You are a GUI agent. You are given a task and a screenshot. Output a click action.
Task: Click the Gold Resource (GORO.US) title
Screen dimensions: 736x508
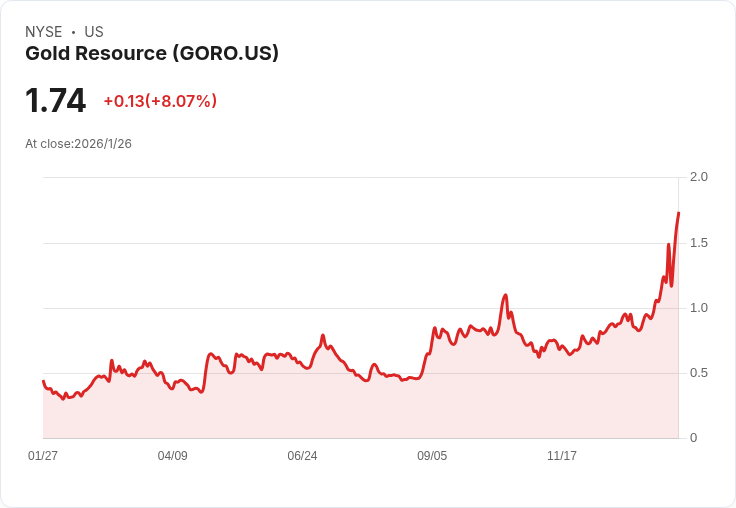click(152, 54)
